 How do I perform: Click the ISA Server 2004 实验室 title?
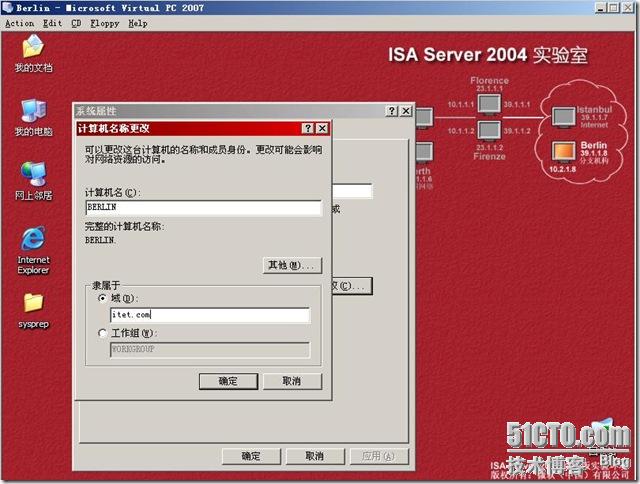tap(488, 55)
